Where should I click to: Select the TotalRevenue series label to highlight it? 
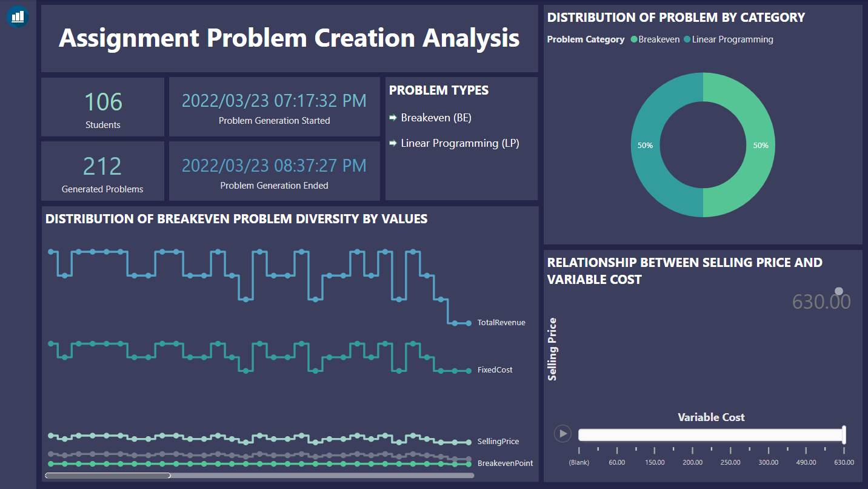point(501,322)
